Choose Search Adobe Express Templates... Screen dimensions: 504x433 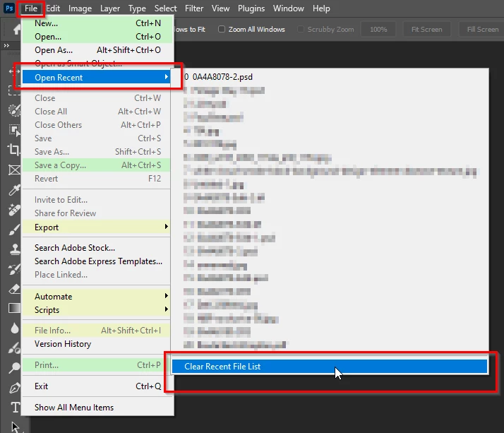point(96,261)
